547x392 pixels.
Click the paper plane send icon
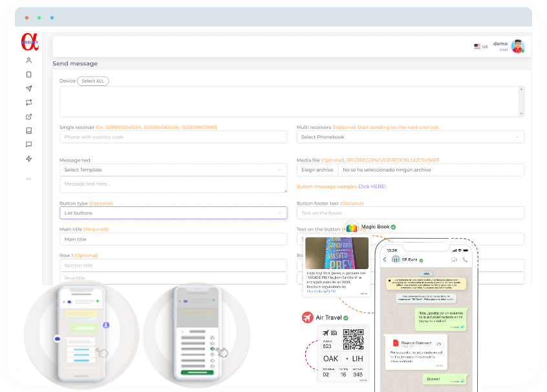28,89
